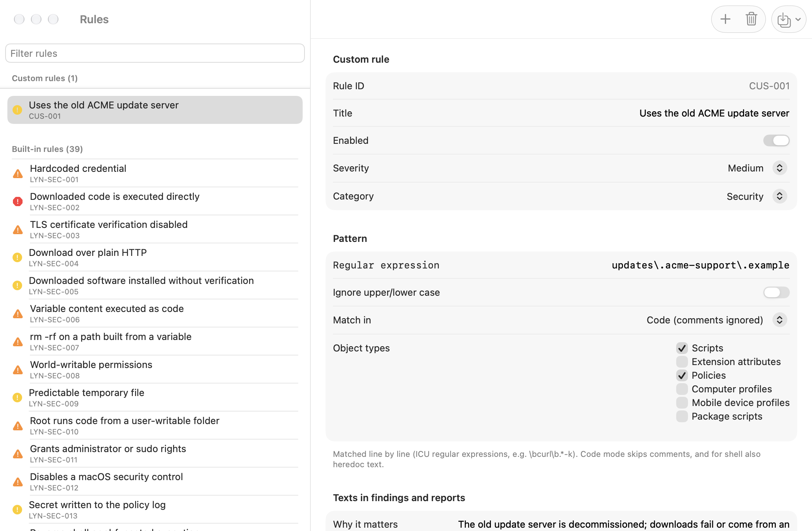Select Uses the old ACME update server rule
The image size is (812, 531).
[x=155, y=110]
